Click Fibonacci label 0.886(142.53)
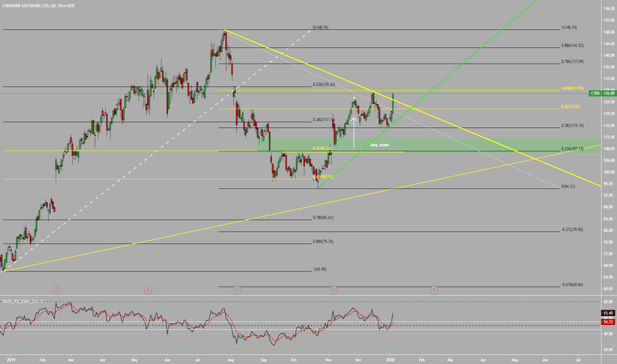The image size is (617, 364). tap(572, 46)
